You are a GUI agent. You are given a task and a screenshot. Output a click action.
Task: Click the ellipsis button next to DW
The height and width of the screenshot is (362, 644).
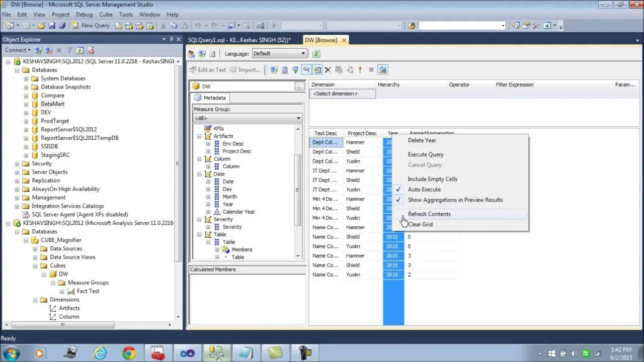299,86
